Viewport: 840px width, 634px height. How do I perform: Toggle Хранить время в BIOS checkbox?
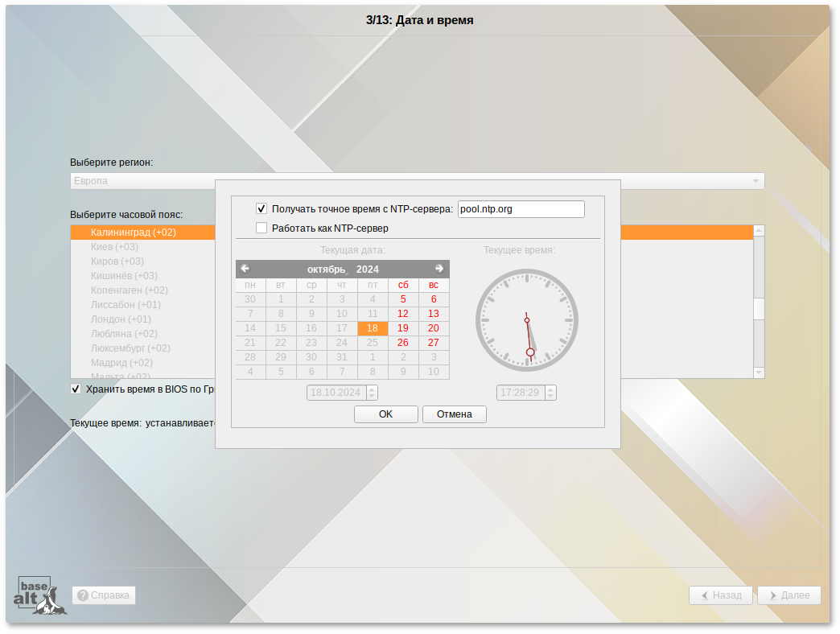(x=76, y=389)
